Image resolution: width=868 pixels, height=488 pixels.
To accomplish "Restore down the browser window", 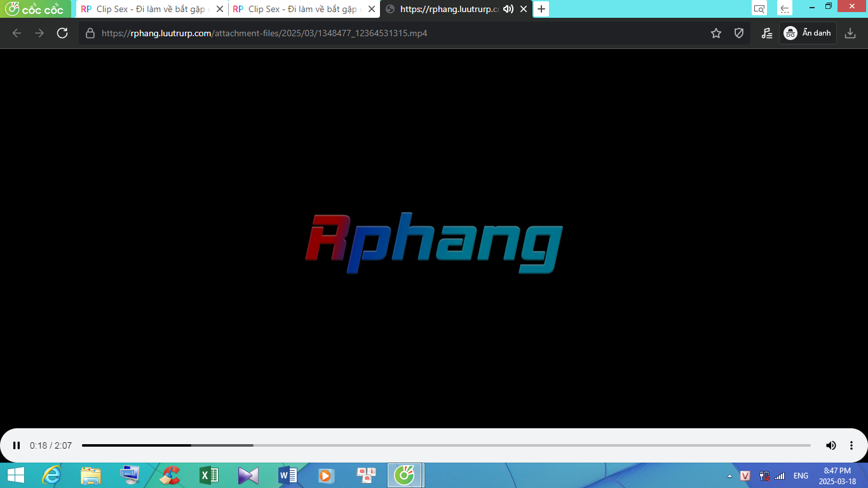I will coord(829,6).
